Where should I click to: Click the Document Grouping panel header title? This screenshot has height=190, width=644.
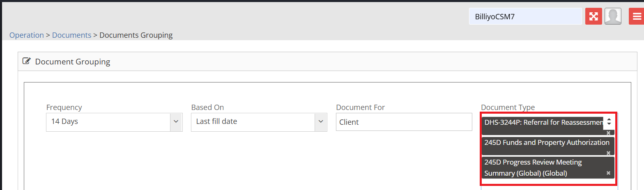(73, 62)
